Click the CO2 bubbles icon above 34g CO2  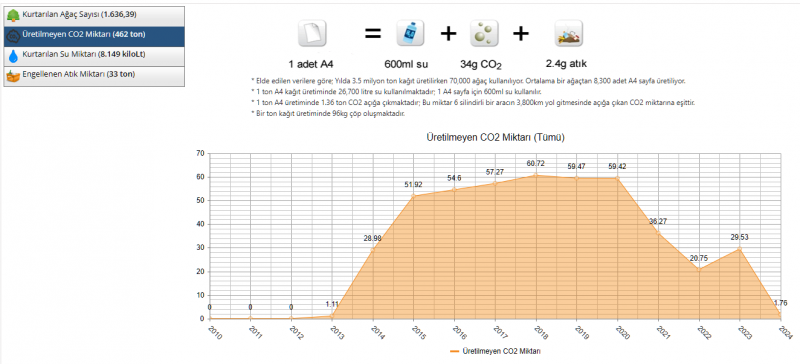click(x=484, y=35)
